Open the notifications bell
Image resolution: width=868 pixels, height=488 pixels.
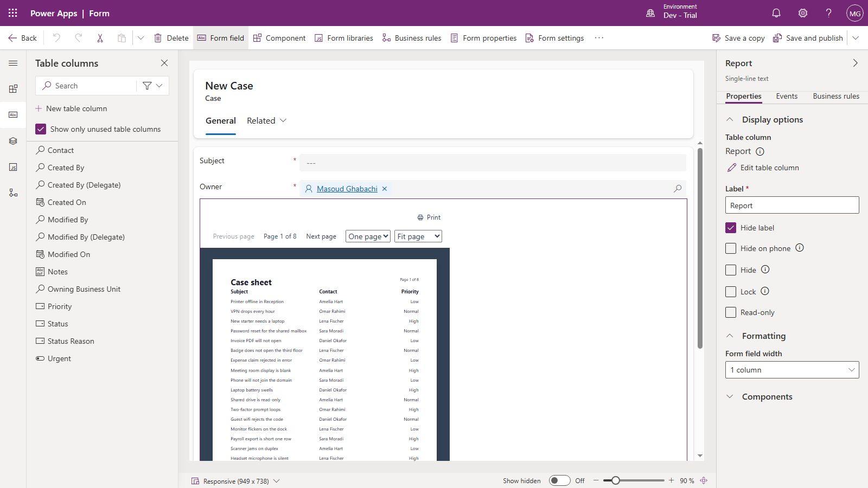[x=776, y=13]
